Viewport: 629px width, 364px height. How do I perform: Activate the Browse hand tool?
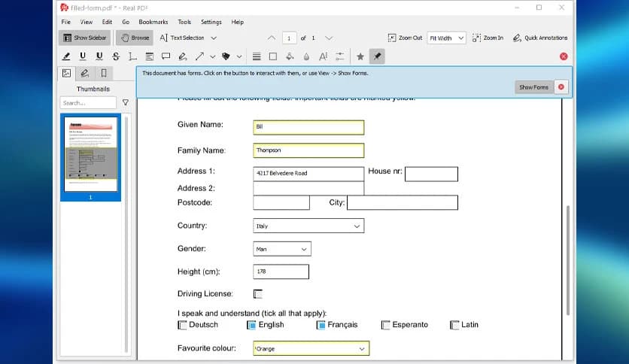[135, 38]
